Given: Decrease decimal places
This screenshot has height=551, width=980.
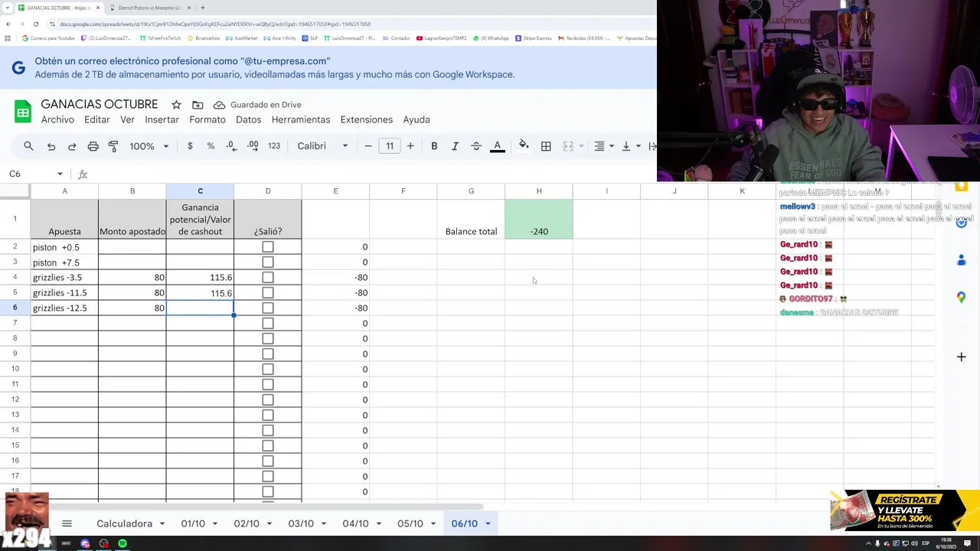Looking at the screenshot, I should pyautogui.click(x=232, y=146).
